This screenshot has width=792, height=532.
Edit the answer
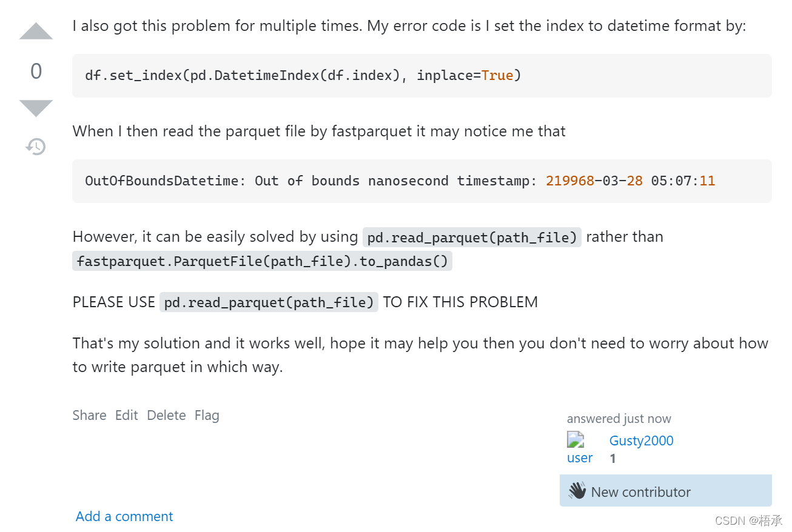pos(126,415)
